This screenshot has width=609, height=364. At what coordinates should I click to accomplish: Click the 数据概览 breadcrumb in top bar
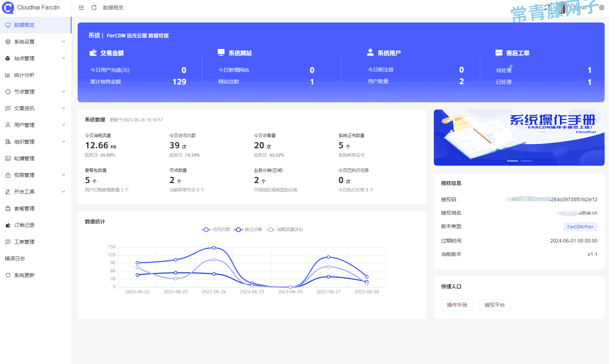pos(113,8)
